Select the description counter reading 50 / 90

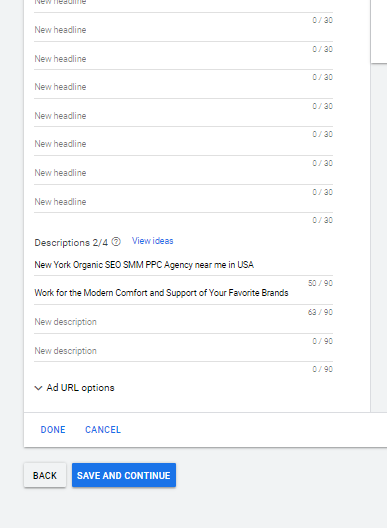320,283
